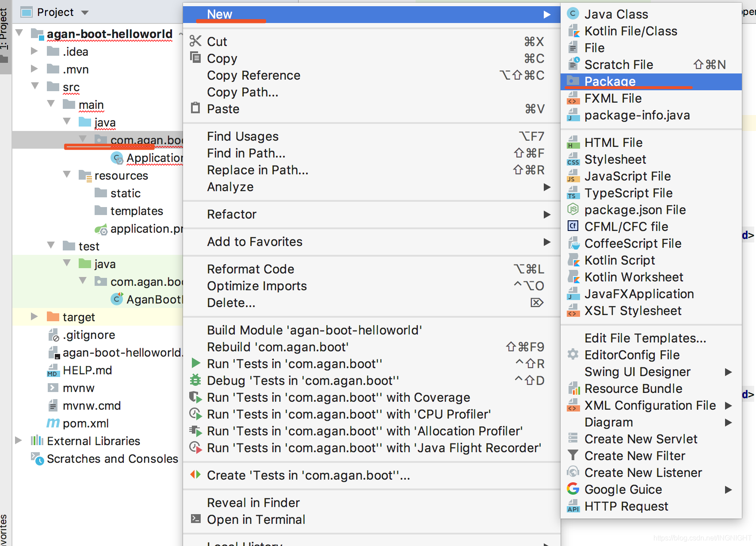Select the static folder in tree
Viewport: 756px width, 546px height.
point(126,193)
